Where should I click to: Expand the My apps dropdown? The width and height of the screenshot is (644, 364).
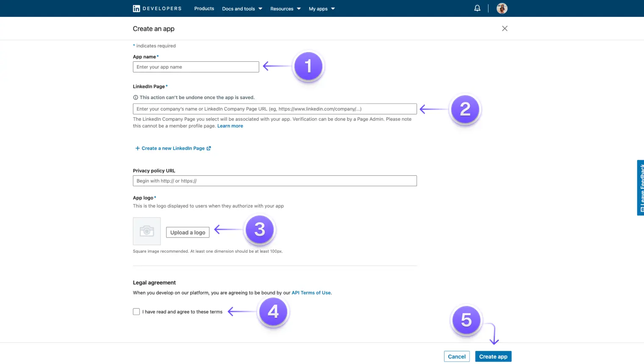click(x=322, y=8)
